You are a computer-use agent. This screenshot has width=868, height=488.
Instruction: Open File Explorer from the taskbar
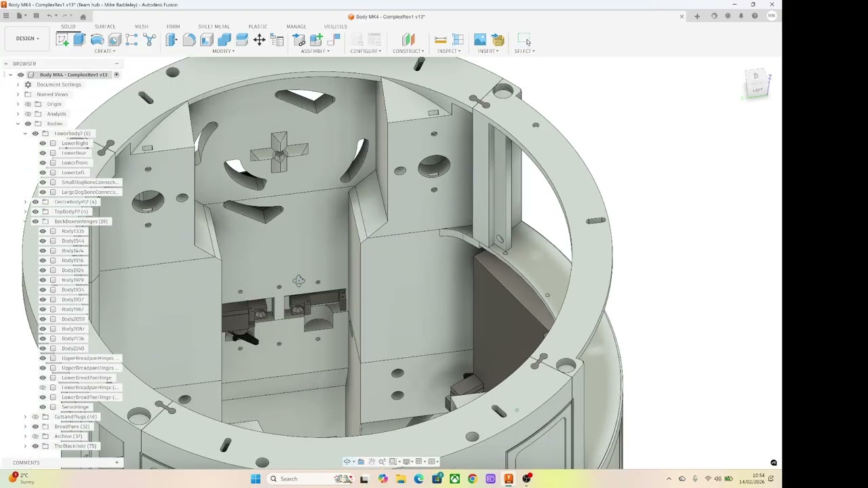click(x=401, y=479)
